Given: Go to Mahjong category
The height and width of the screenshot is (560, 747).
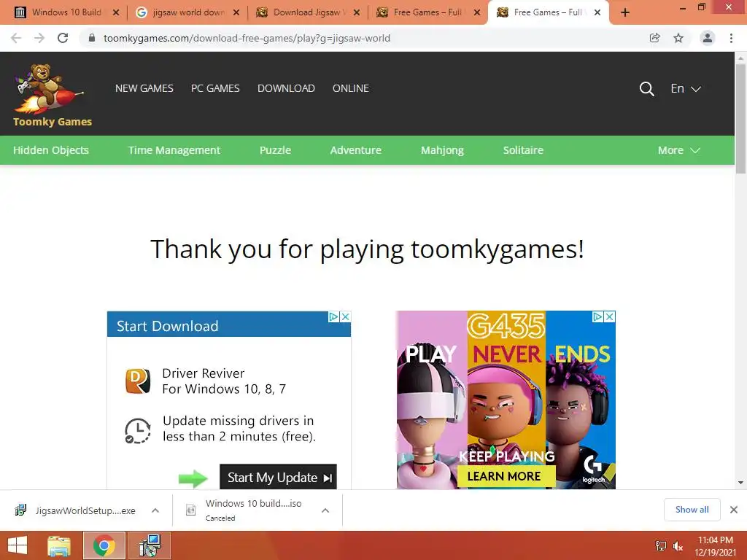Looking at the screenshot, I should pos(442,150).
